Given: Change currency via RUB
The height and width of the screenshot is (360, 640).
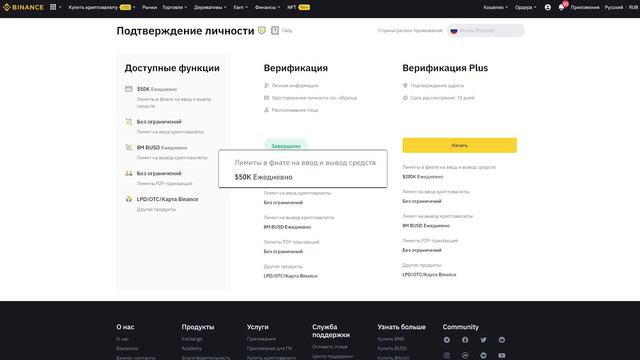Looking at the screenshot, I should pyautogui.click(x=633, y=7).
